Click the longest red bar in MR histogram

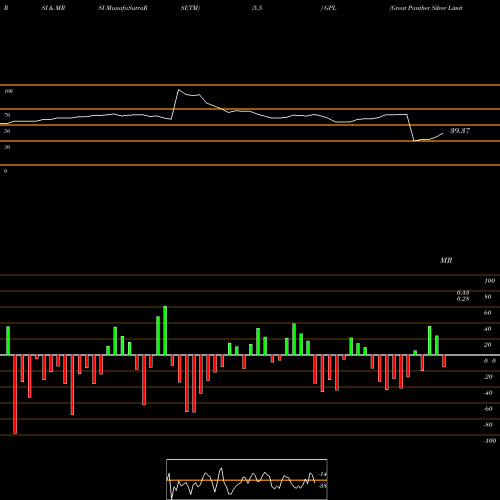click(x=15, y=394)
